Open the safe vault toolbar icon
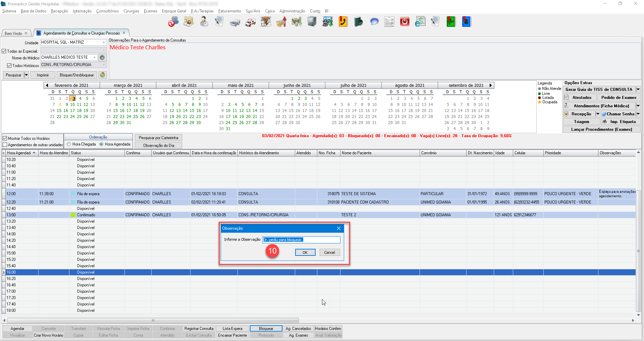Viewport: 644px width, 341px height. click(312, 22)
